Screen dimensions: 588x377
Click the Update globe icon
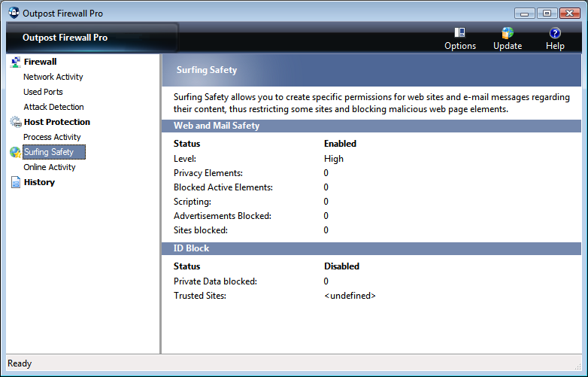(x=508, y=32)
